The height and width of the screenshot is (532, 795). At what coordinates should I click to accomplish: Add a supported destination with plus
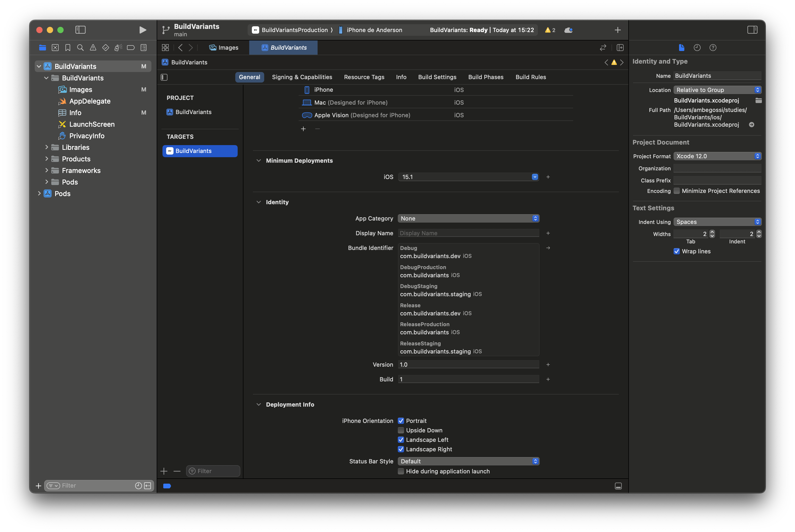[x=303, y=129]
